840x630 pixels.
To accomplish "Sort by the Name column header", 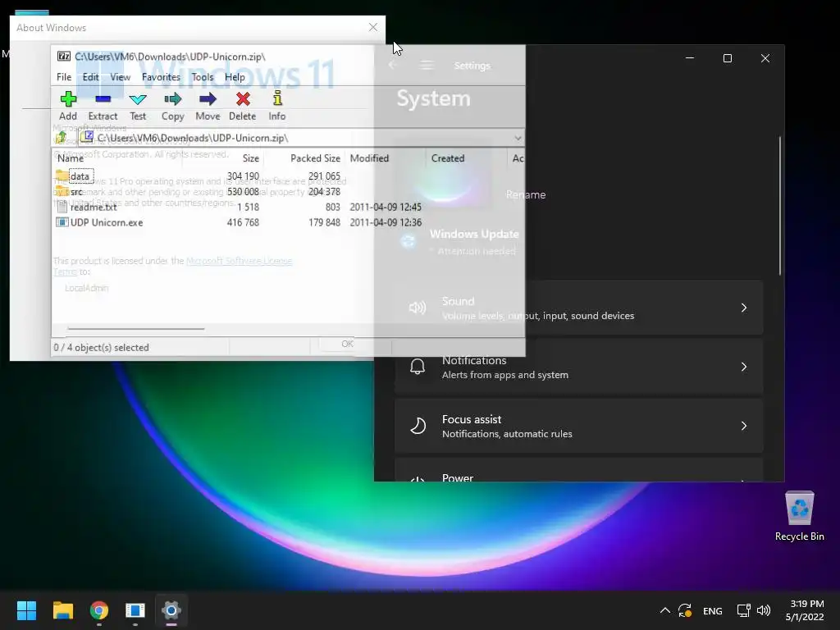I will point(71,158).
